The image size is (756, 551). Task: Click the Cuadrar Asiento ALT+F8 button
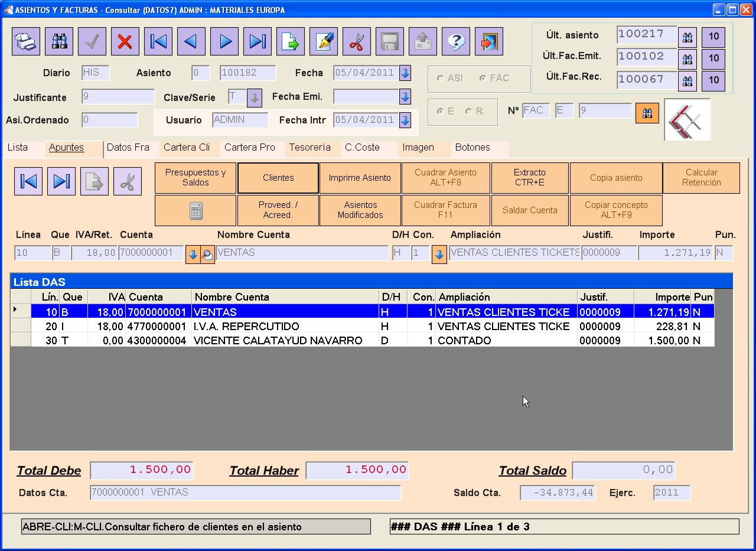446,178
